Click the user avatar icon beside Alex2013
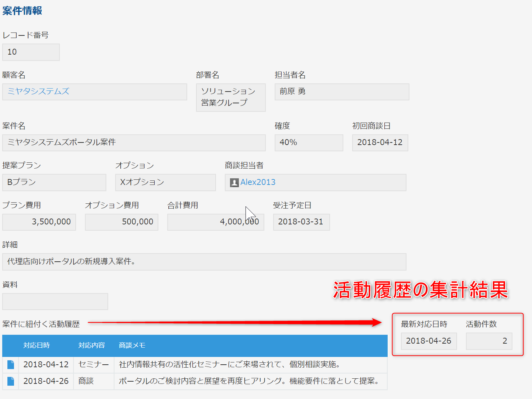 pos(234,182)
